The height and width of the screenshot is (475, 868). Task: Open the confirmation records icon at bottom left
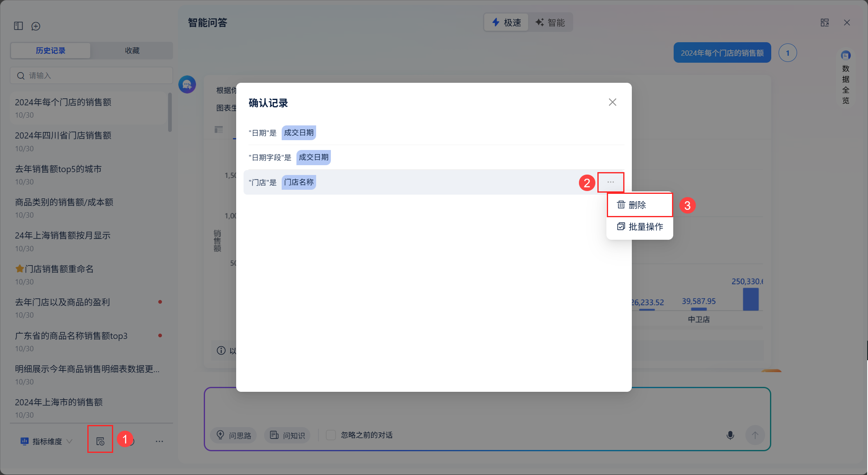coord(100,441)
